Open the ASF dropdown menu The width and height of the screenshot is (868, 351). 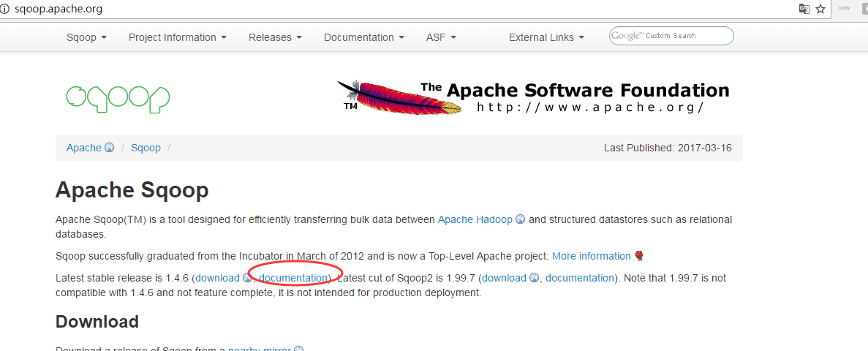(441, 37)
